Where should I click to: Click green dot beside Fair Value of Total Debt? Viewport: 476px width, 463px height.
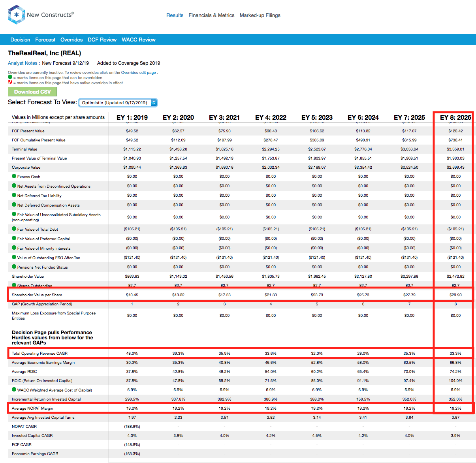[x=14, y=229]
